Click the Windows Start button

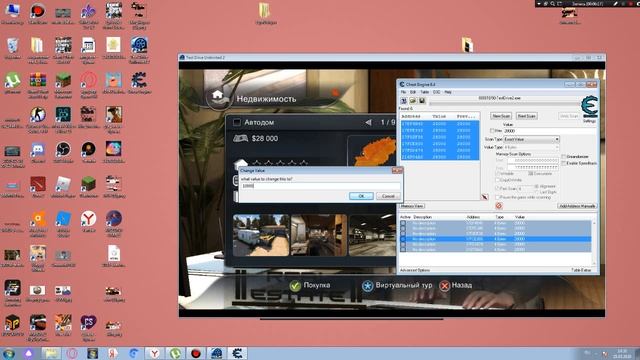tap(9, 353)
